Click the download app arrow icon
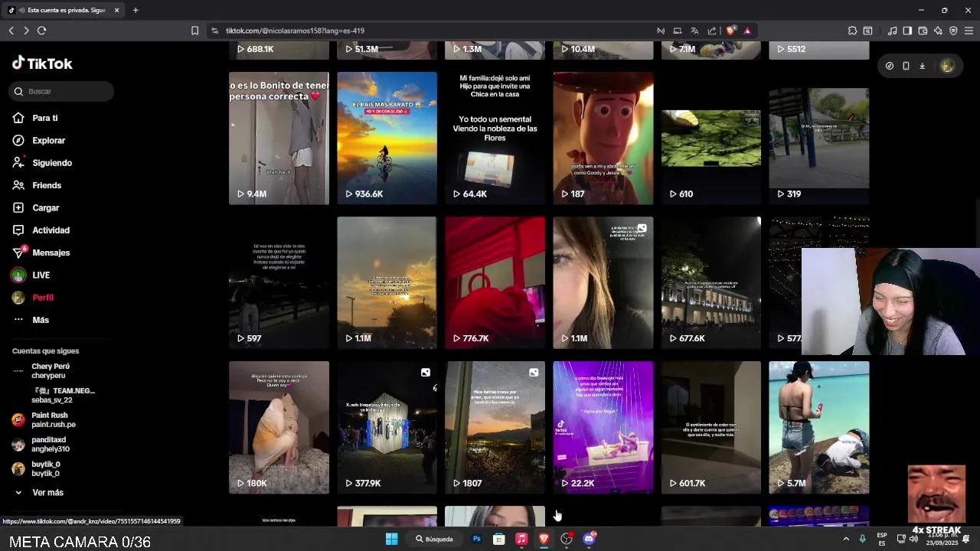 pos(922,66)
